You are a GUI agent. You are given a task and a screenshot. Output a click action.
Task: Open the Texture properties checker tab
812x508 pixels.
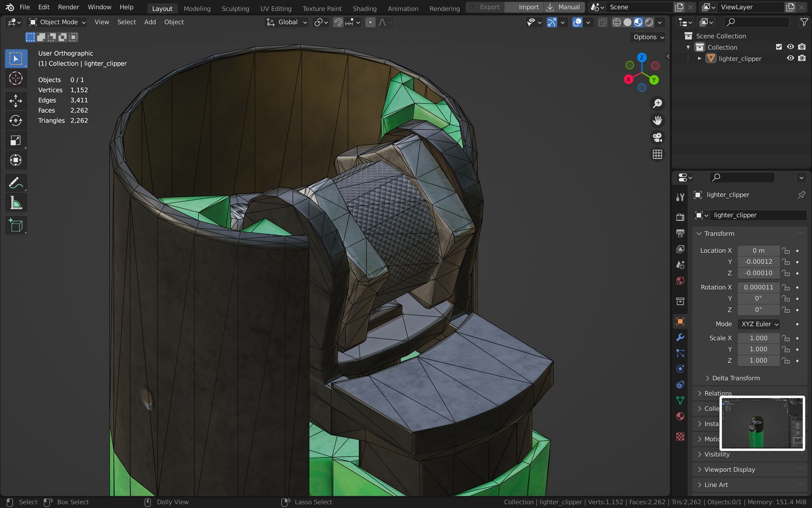[x=680, y=437]
